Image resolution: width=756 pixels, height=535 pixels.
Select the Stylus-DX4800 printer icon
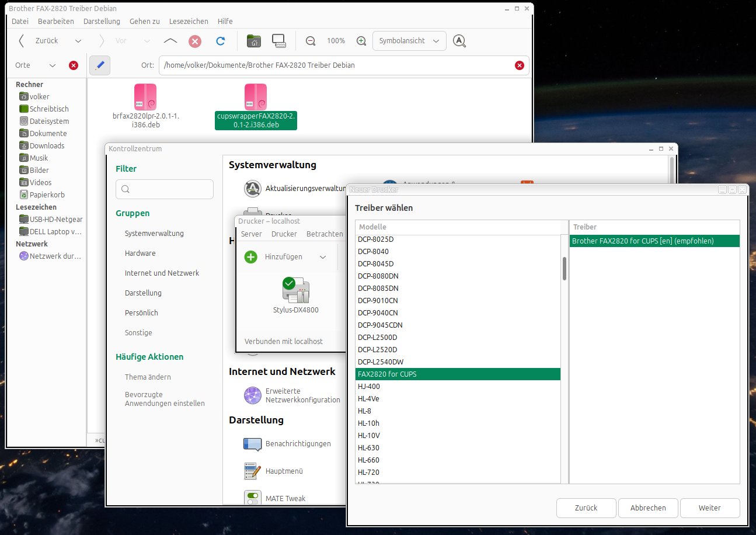click(x=295, y=290)
